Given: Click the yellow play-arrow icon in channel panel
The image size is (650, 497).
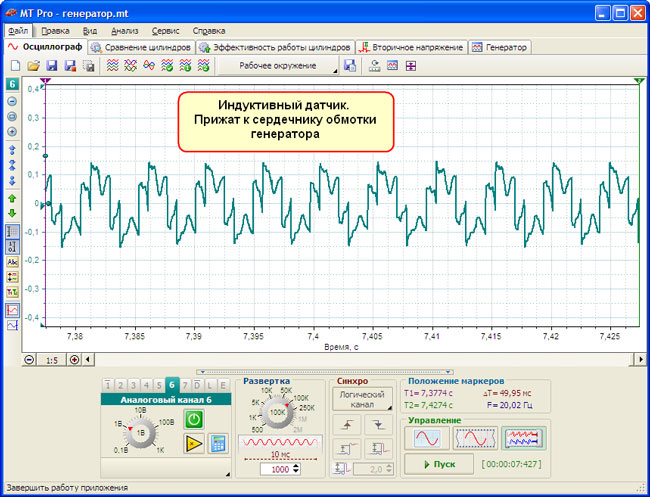Looking at the screenshot, I should [x=194, y=444].
